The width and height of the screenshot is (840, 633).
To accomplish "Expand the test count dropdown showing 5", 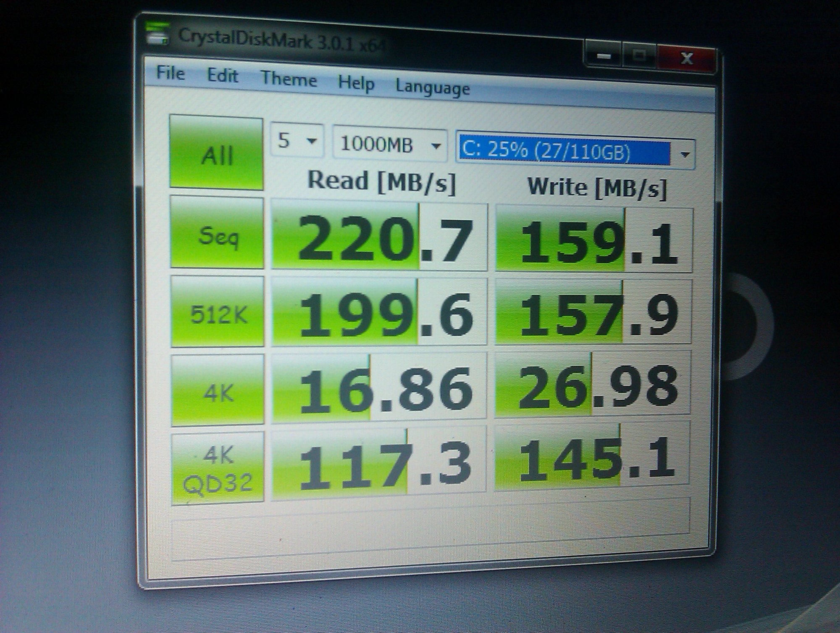I will 297,140.
